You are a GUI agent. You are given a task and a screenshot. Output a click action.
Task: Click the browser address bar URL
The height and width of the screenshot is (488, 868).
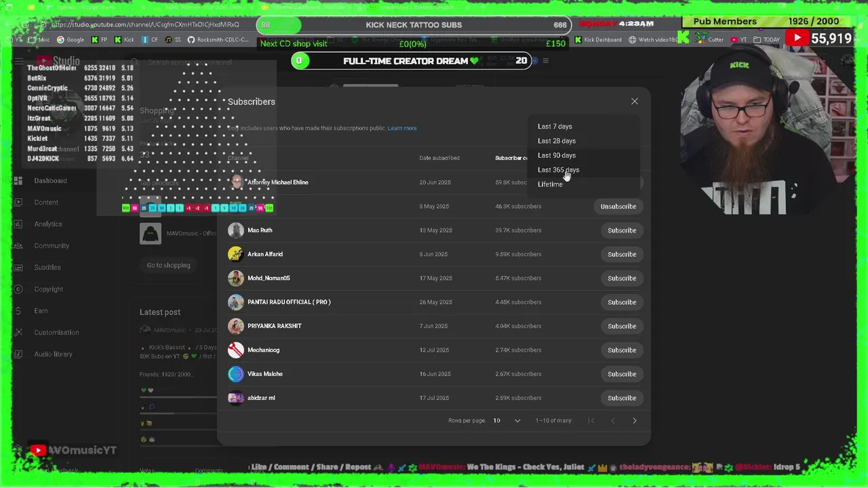point(145,24)
